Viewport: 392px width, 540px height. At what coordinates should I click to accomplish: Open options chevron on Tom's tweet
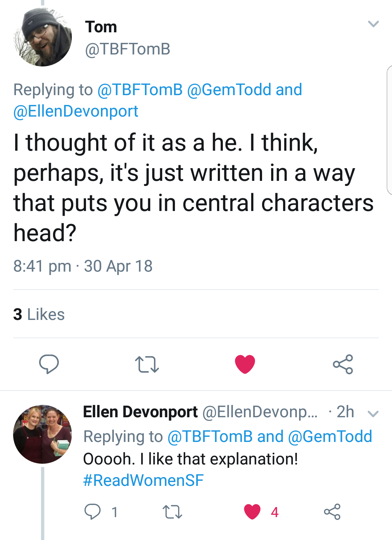373,24
